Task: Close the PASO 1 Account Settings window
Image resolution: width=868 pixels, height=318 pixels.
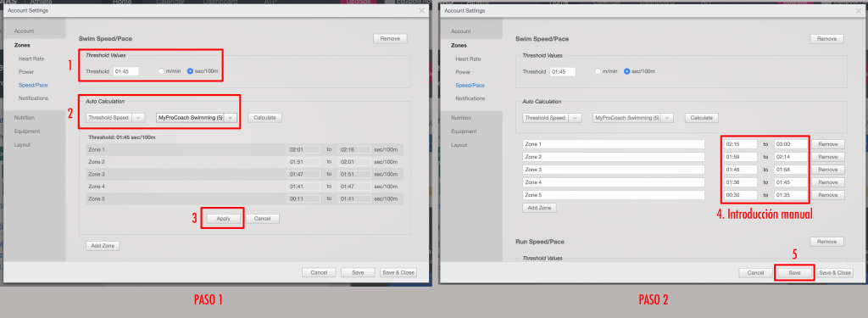Action: (x=422, y=10)
